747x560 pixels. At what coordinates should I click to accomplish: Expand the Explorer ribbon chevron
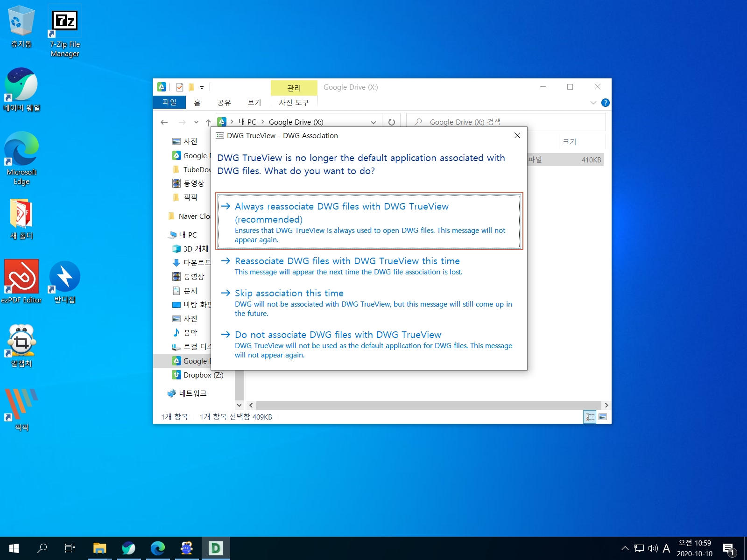tap(593, 103)
